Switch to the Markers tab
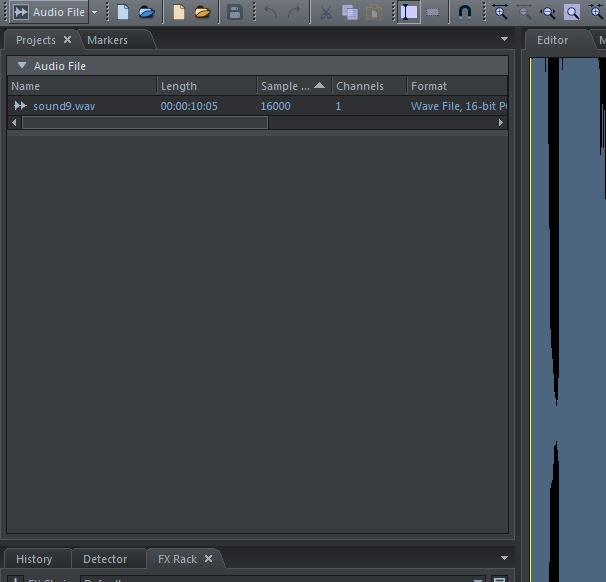The image size is (606, 582). 107,40
